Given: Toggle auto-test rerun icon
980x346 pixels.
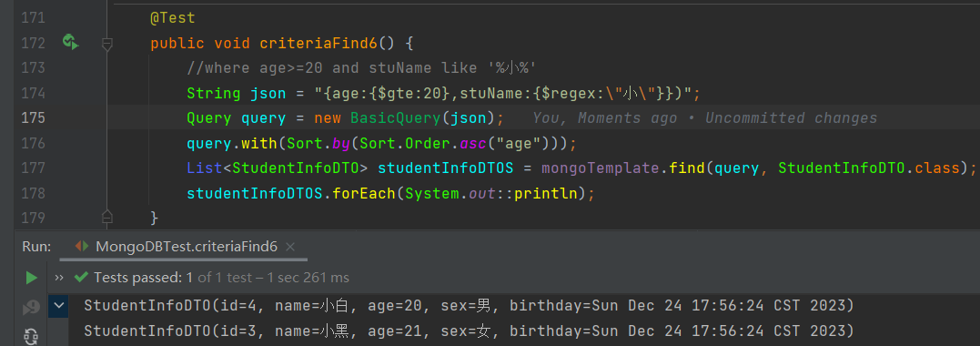Looking at the screenshot, I should coord(31,337).
